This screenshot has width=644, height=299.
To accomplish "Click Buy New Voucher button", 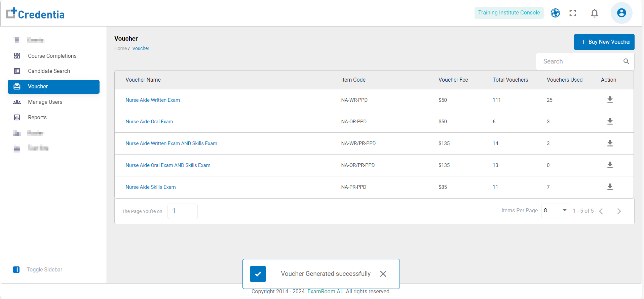I will click(604, 42).
